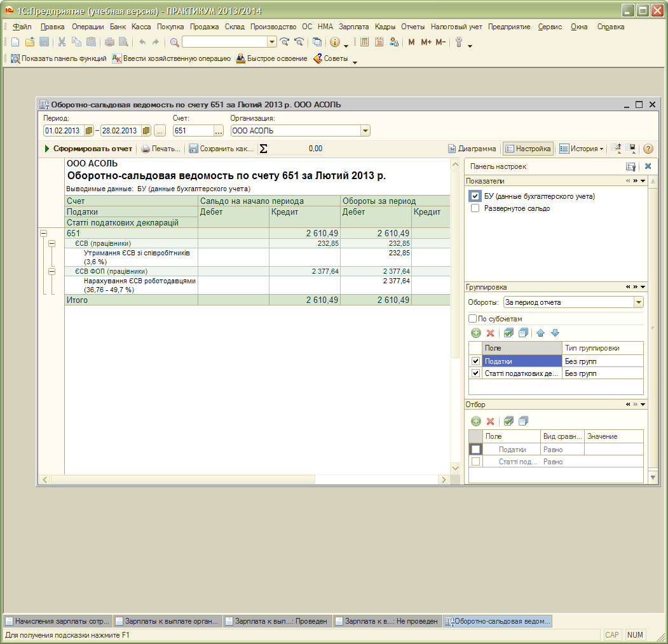Delete grouping field with red X
The height and width of the screenshot is (644, 668).
coord(490,333)
